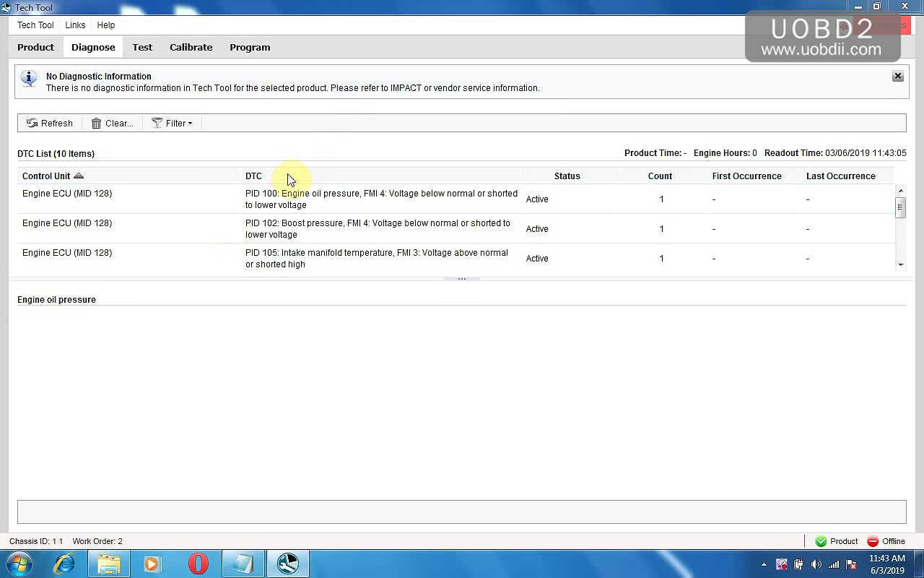Open the Action Center flag icon
Viewport: 924px width, 578px height.
click(x=852, y=564)
